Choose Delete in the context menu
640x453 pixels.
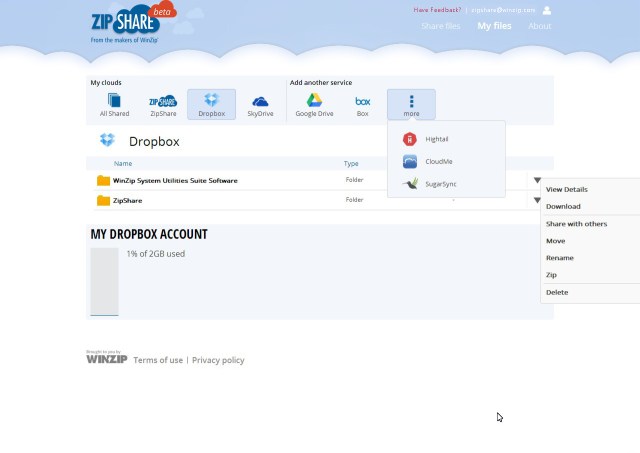557,292
